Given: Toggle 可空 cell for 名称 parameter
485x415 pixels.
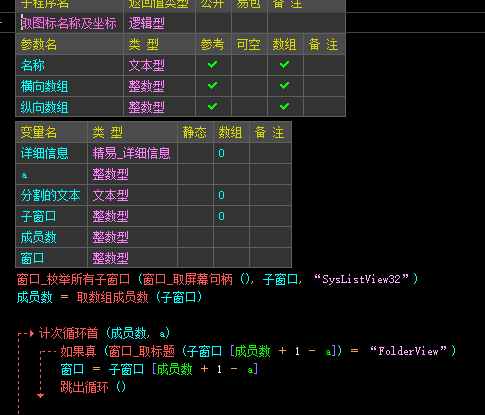Looking at the screenshot, I should (x=249, y=65).
